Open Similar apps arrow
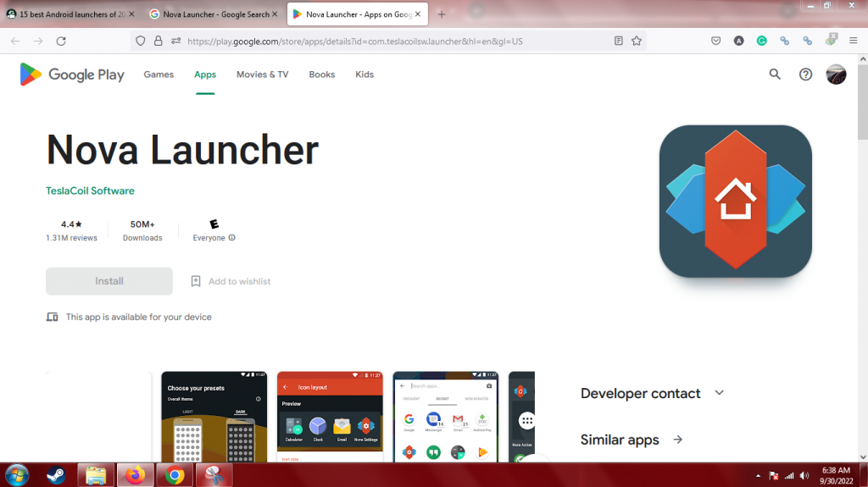 677,440
